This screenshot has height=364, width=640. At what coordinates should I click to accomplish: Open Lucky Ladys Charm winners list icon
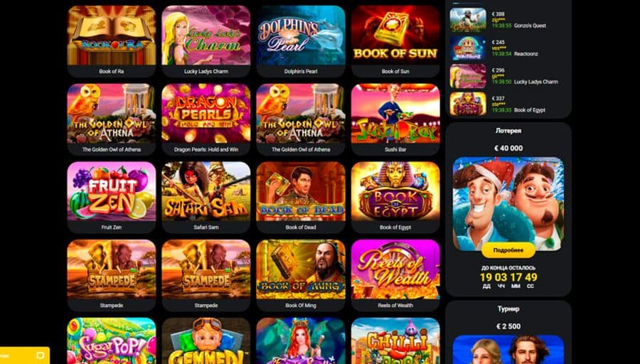point(468,76)
